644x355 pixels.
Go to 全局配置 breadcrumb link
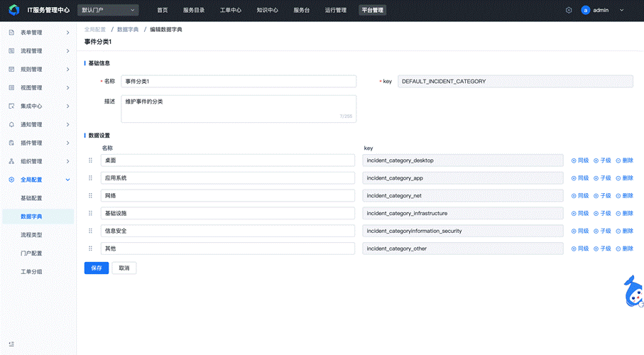click(95, 30)
